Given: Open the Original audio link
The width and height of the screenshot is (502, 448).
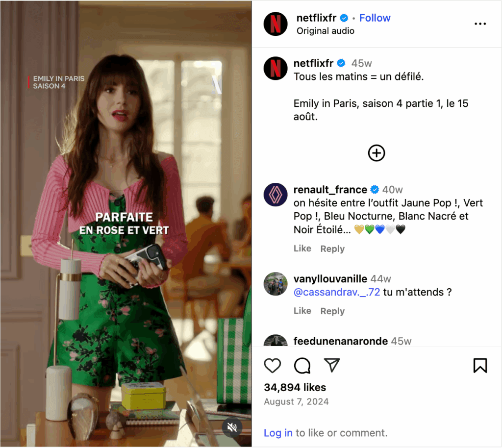Looking at the screenshot, I should tap(326, 31).
